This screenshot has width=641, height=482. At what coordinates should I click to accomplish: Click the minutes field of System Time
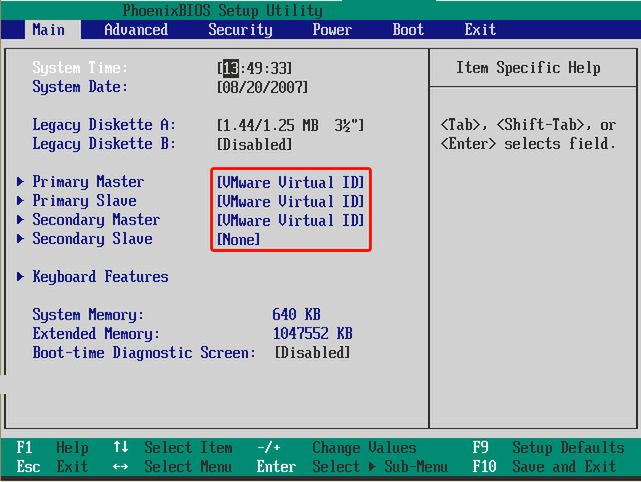[x=254, y=68]
